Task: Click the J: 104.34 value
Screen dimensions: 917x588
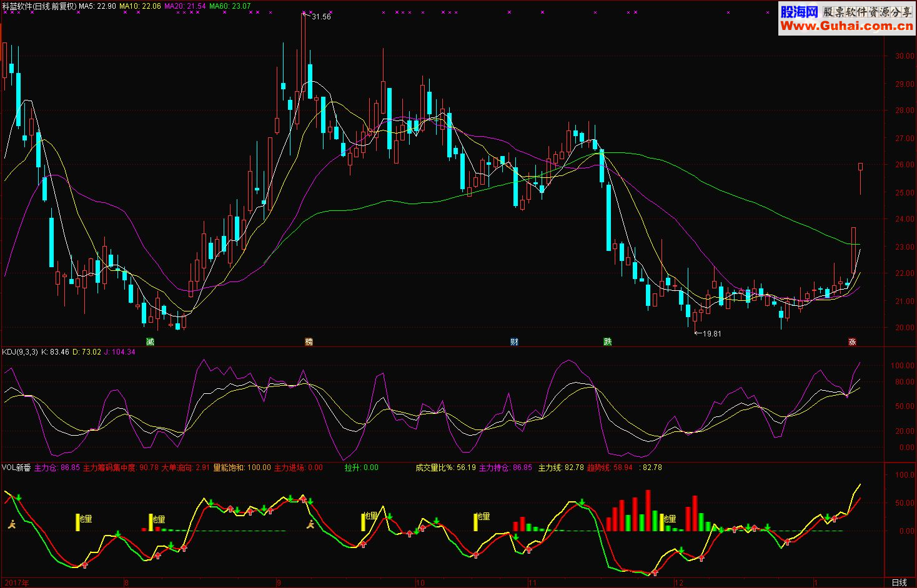Action: tap(120, 352)
